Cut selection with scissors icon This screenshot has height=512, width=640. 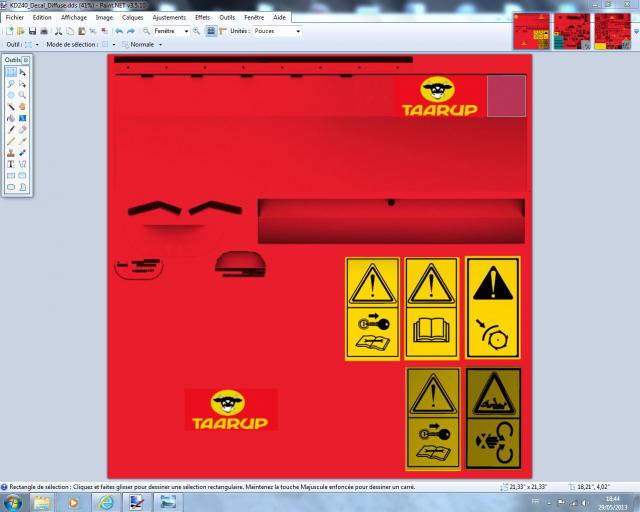coord(58,31)
